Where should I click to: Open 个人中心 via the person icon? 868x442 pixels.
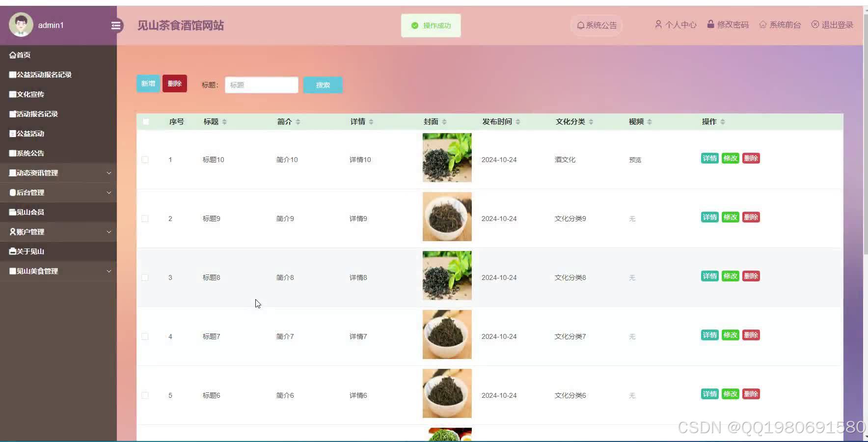coord(658,24)
